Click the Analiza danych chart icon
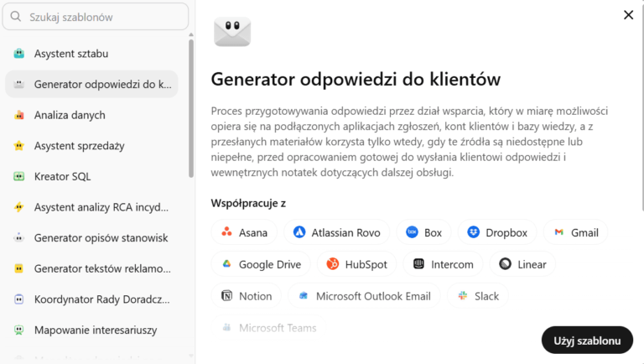The width and height of the screenshot is (644, 364). pyautogui.click(x=19, y=115)
